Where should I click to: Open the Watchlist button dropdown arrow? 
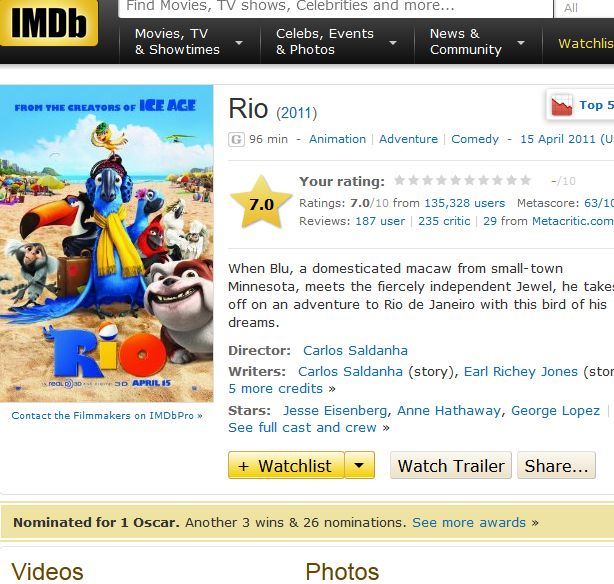[x=359, y=465]
